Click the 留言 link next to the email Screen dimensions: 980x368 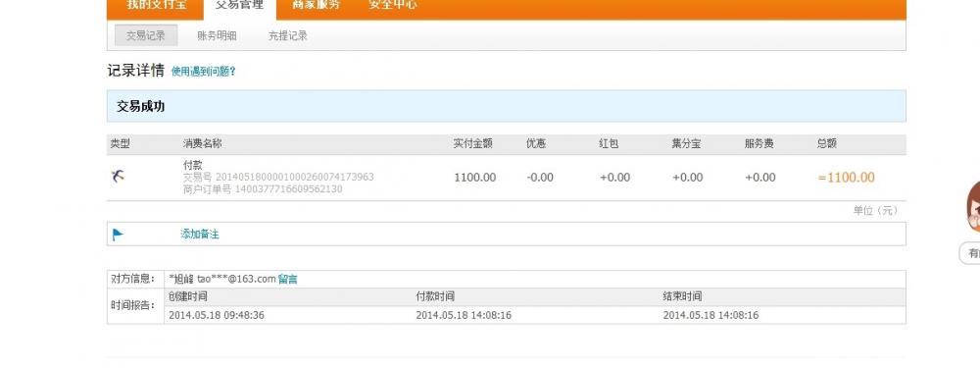287,279
